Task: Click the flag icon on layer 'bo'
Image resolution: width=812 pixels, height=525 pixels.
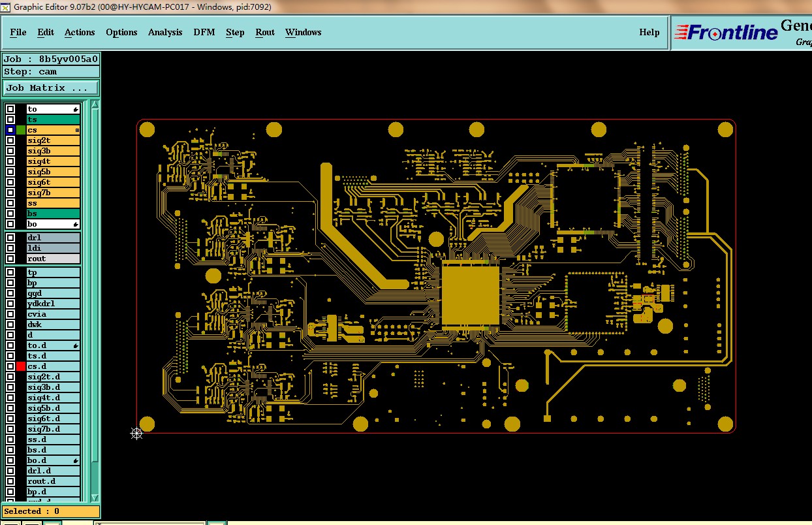Action: click(76, 224)
